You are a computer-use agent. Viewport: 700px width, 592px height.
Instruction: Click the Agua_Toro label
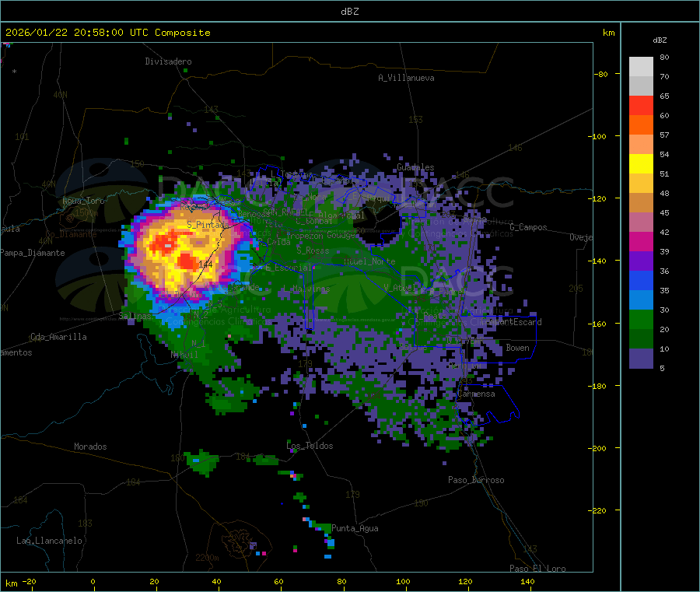coord(83,201)
